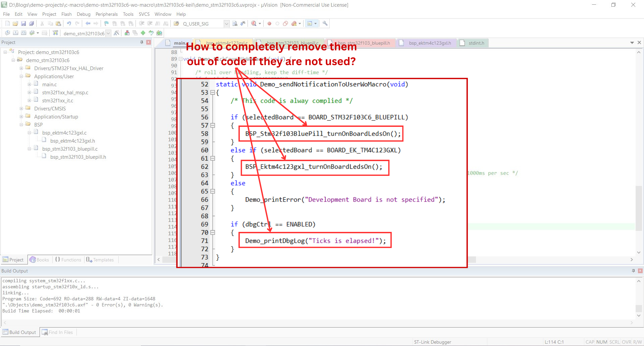Switch to the stdint.h editor tab
This screenshot has height=346, width=644.
(x=476, y=43)
